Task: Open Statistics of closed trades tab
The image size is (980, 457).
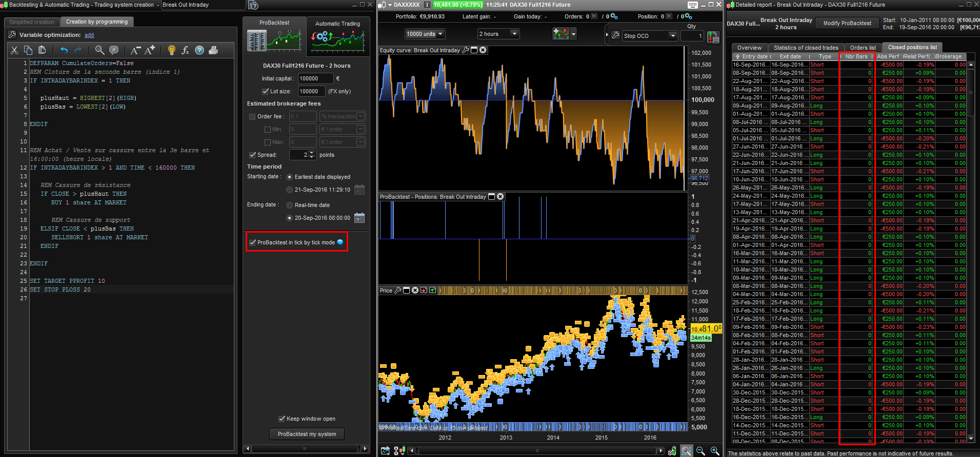Action: [806, 48]
